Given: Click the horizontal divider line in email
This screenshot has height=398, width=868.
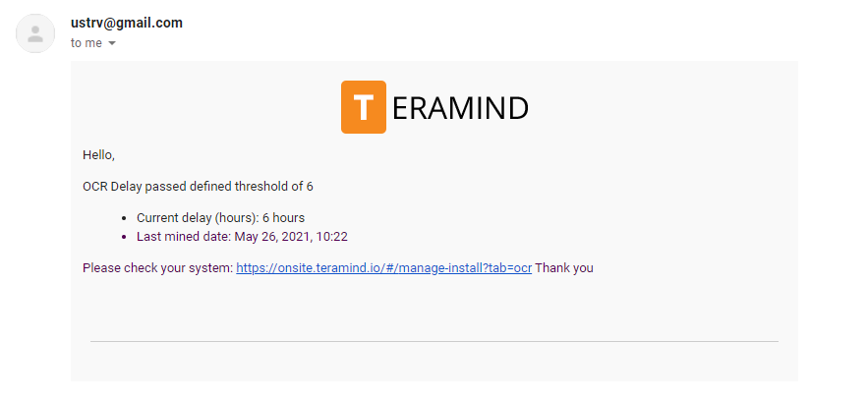Looking at the screenshot, I should click(434, 342).
